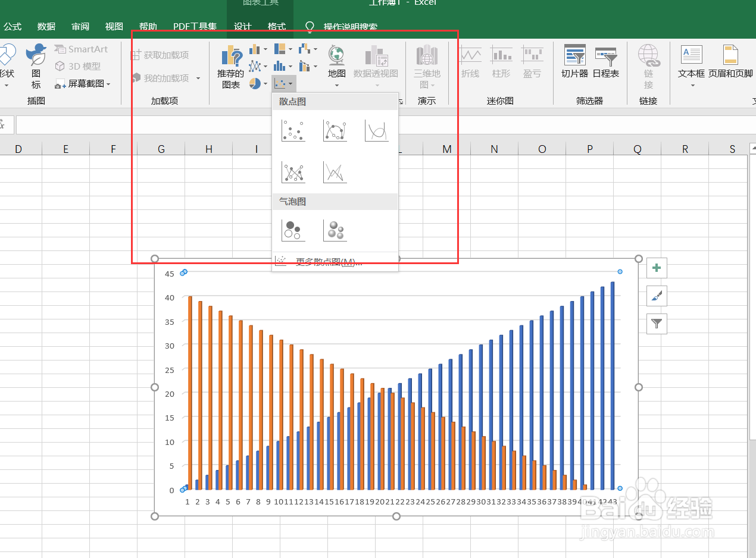This screenshot has height=558, width=756.
Task: Choose the 3-D bubble chart icon
Action: (x=335, y=230)
